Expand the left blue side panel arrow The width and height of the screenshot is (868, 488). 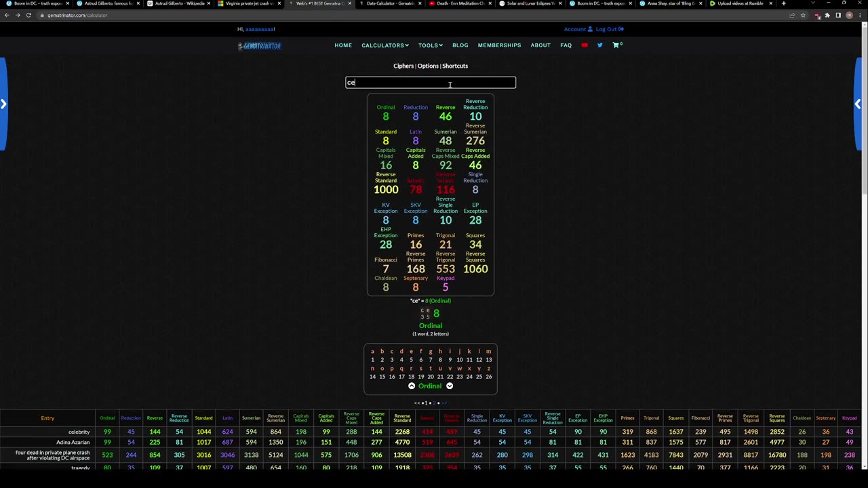pyautogui.click(x=3, y=104)
